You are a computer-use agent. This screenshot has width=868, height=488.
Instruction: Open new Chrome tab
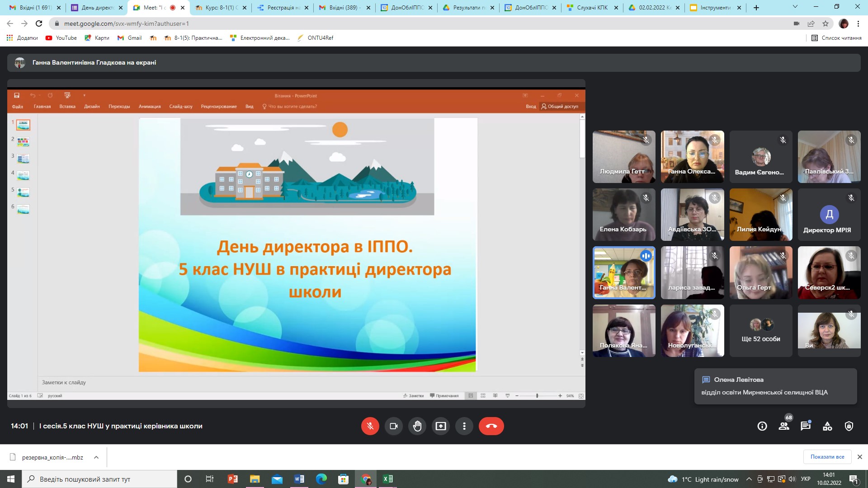(x=756, y=8)
